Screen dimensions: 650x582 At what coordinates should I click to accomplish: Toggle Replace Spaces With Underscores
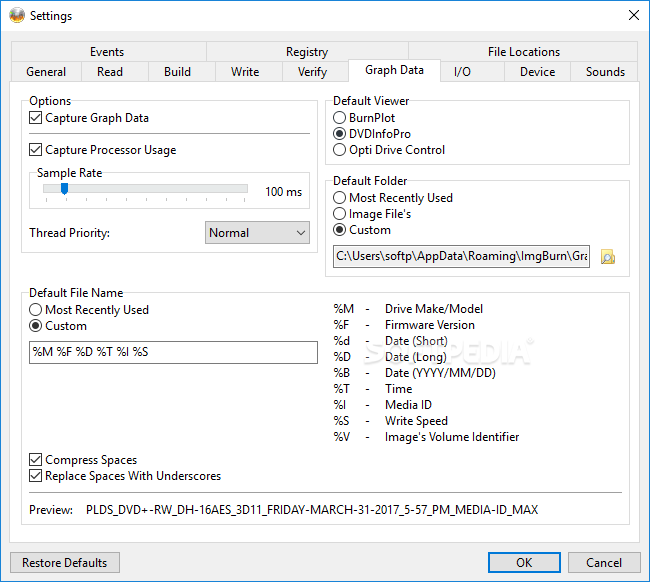tap(37, 476)
